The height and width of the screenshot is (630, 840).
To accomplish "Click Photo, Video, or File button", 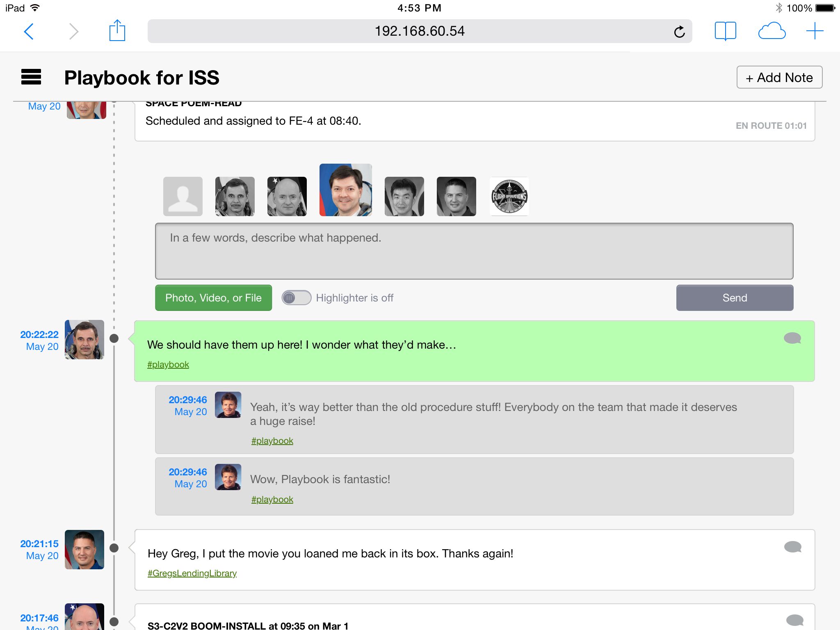I will [x=213, y=298].
